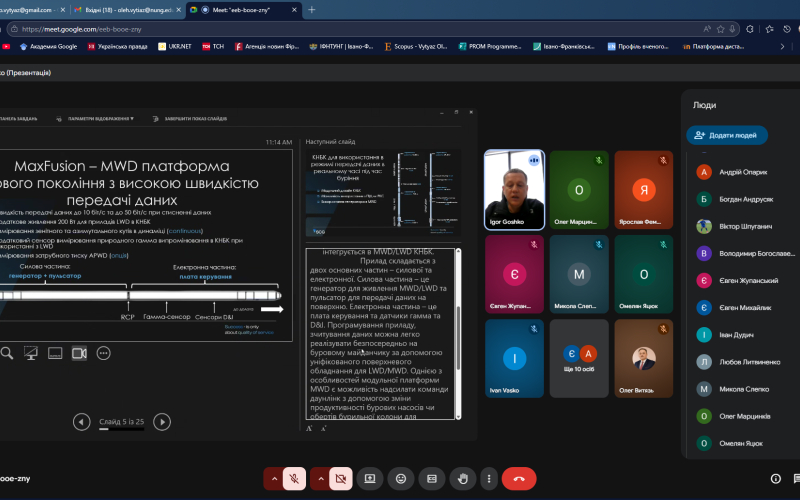The image size is (800, 500).
Task: Open more slideshow options ellipsis icon
Action: point(104,353)
